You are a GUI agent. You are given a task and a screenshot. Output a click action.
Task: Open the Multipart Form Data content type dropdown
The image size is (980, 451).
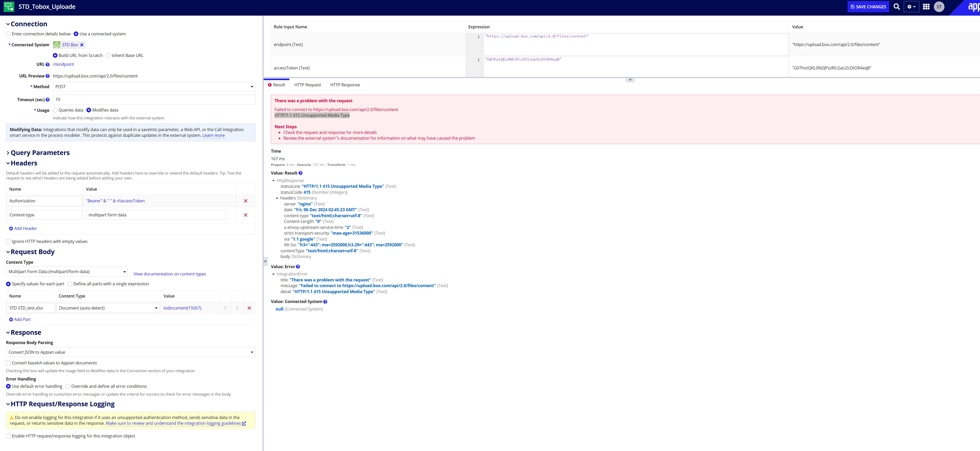click(67, 272)
